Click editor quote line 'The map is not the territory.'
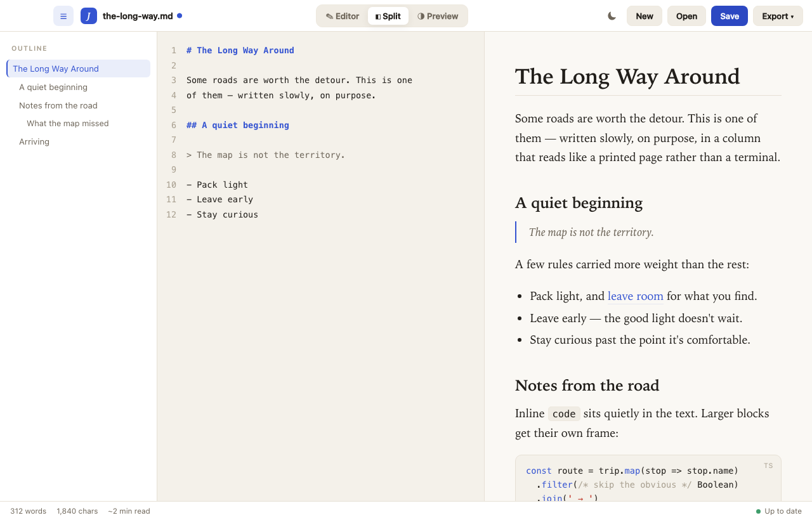This screenshot has width=812, height=520. [x=266, y=155]
